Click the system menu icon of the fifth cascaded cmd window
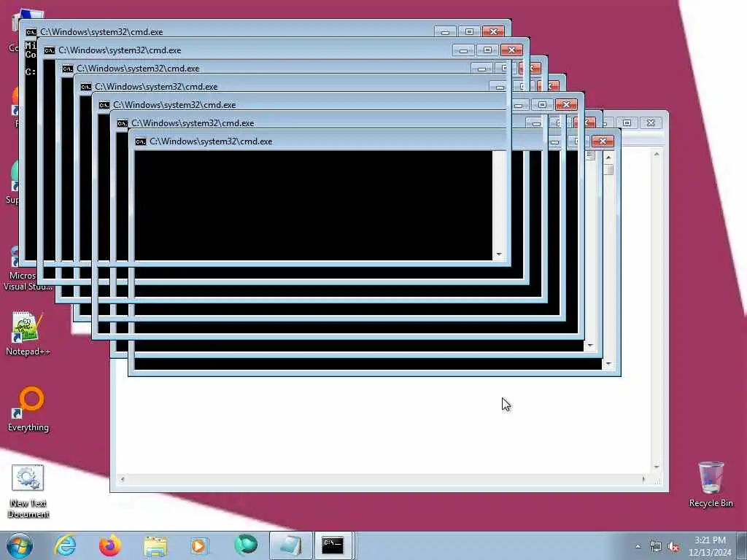 (x=104, y=105)
